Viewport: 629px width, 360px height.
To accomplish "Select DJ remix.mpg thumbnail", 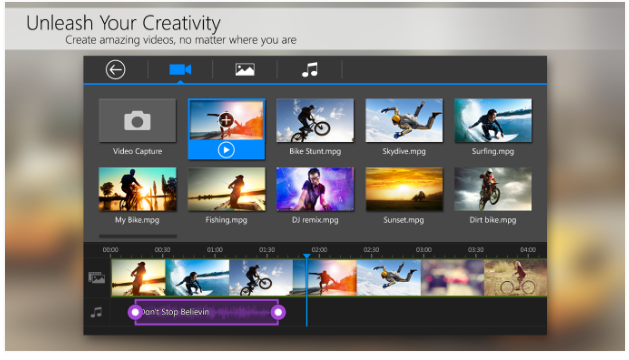I will point(315,189).
